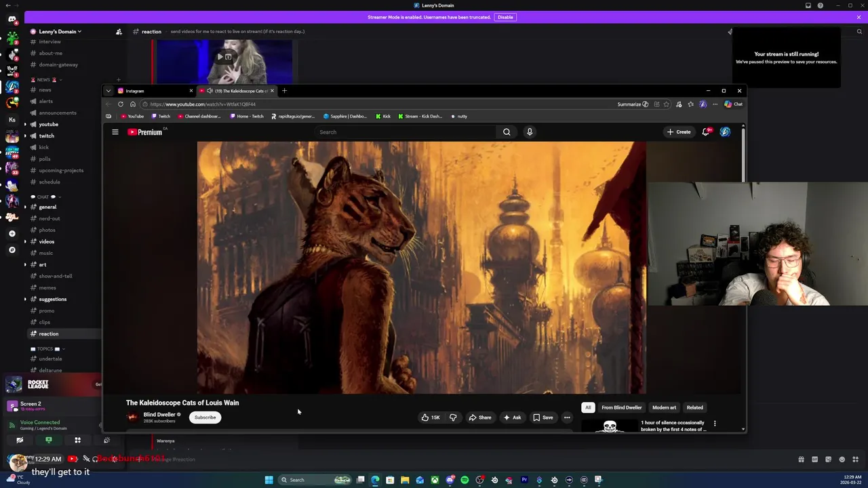Click the Share button under the video

coord(479,418)
